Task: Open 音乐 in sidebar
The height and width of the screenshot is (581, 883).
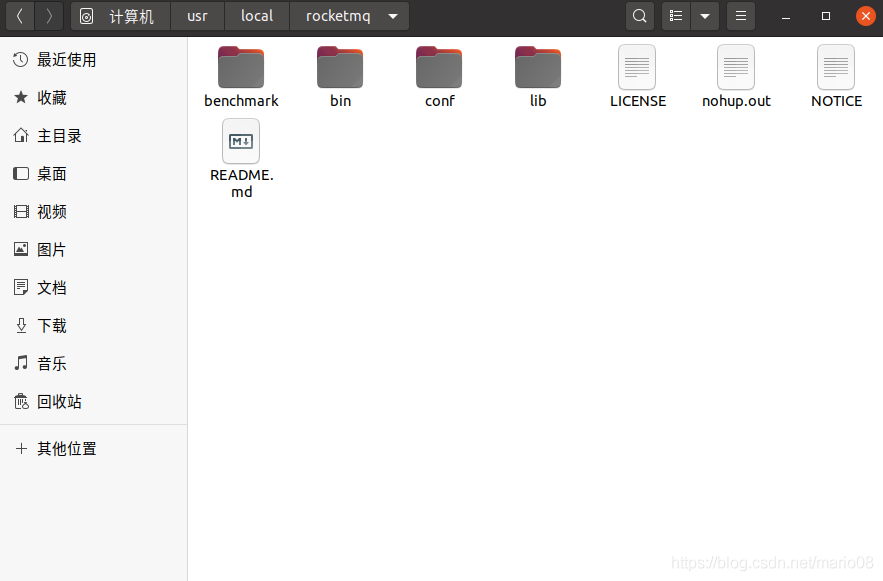Action: point(93,363)
